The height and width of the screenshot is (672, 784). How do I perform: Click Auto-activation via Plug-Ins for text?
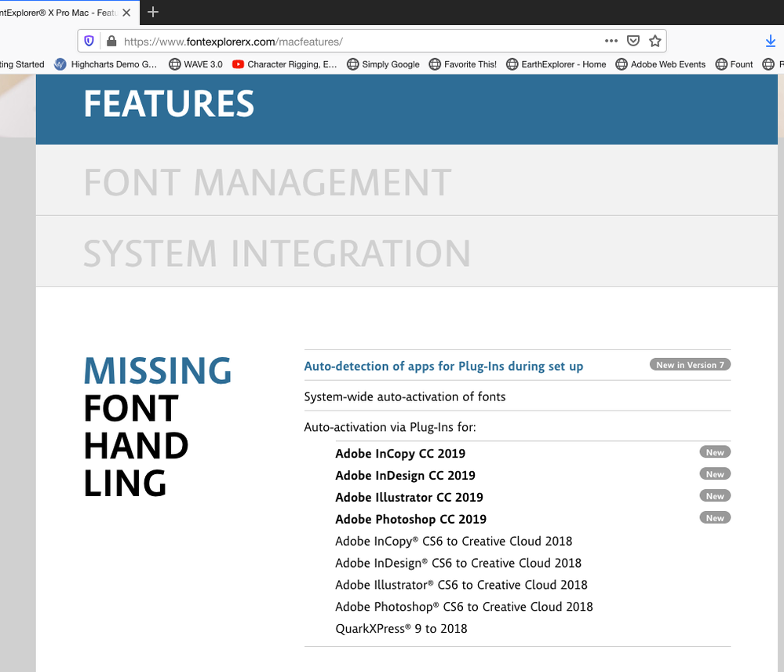pos(390,427)
